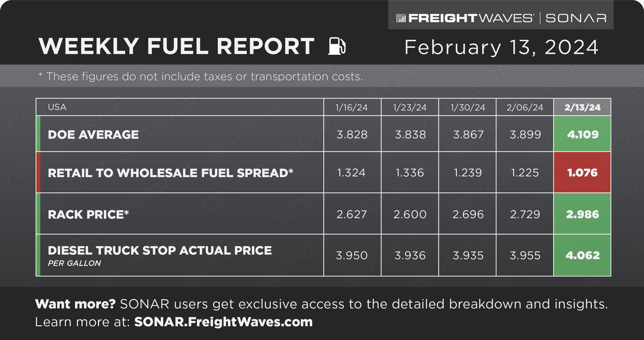This screenshot has height=340, width=644.
Task: Select the 1/16/24 column header
Action: (x=352, y=107)
